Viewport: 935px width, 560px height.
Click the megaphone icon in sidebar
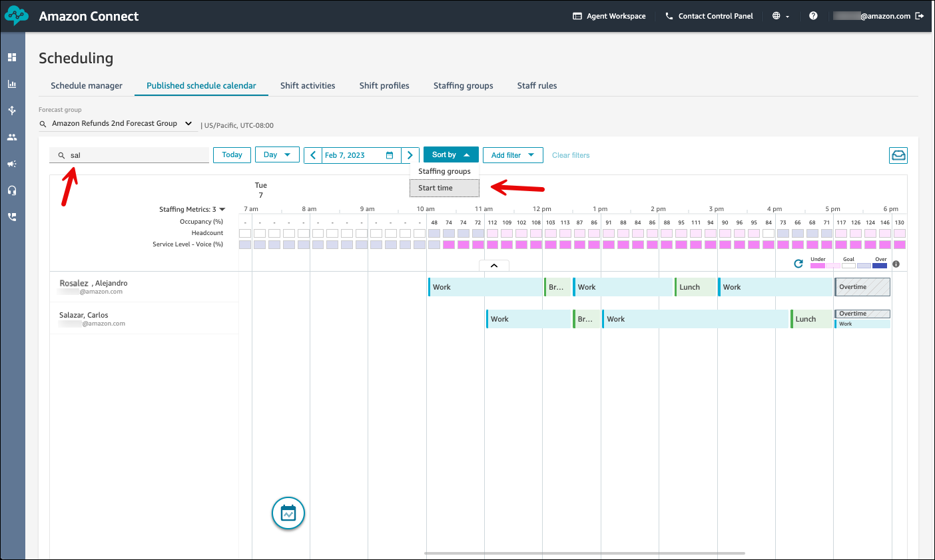[x=12, y=164]
